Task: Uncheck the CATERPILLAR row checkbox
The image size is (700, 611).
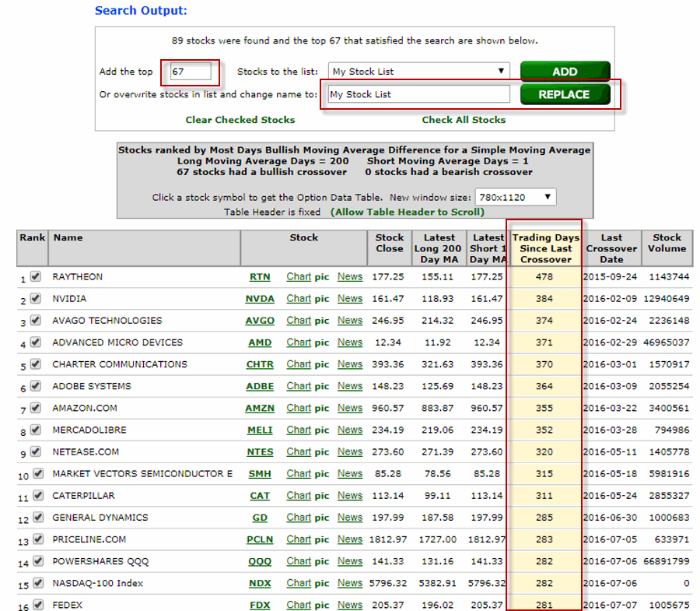Action: (38, 495)
